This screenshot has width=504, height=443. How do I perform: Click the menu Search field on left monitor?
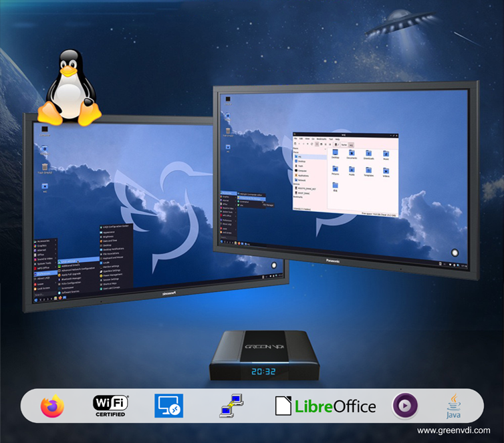tap(45, 294)
